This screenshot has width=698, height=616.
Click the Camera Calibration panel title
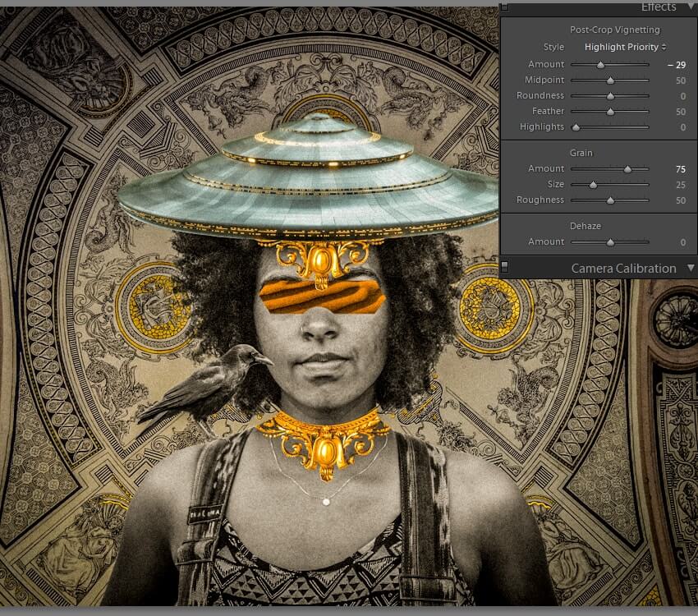tap(623, 269)
